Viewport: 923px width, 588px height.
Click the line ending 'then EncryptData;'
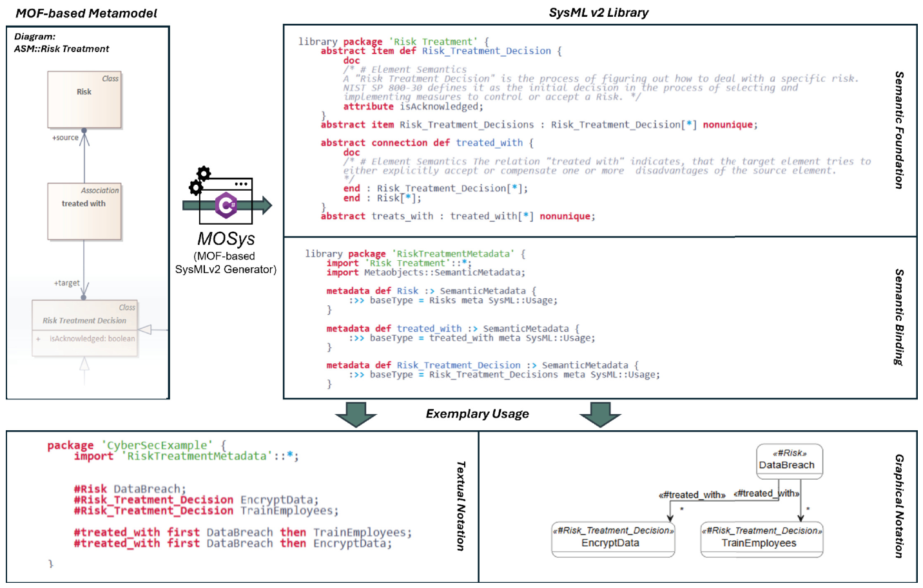tap(233, 544)
